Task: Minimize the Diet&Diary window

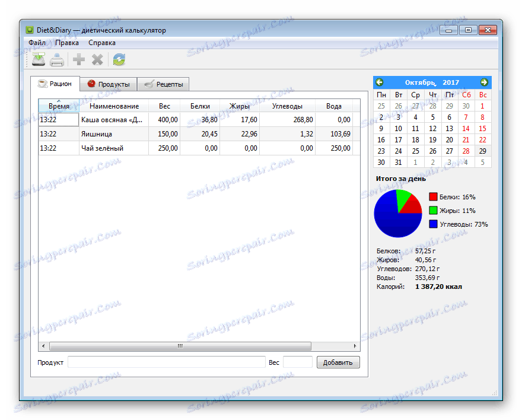Action: (x=449, y=30)
